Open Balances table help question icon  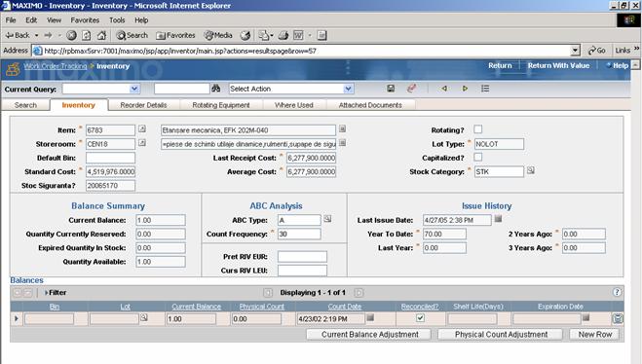pyautogui.click(x=617, y=292)
